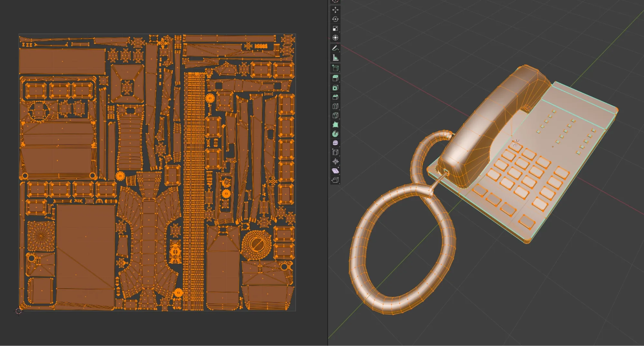Select the Transform tool
This screenshot has height=346, width=644.
[335, 38]
